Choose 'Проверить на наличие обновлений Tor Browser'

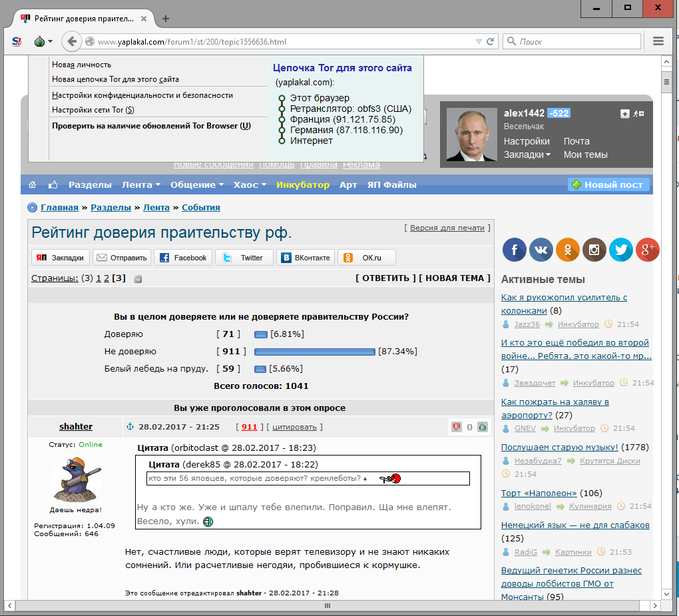click(x=152, y=126)
